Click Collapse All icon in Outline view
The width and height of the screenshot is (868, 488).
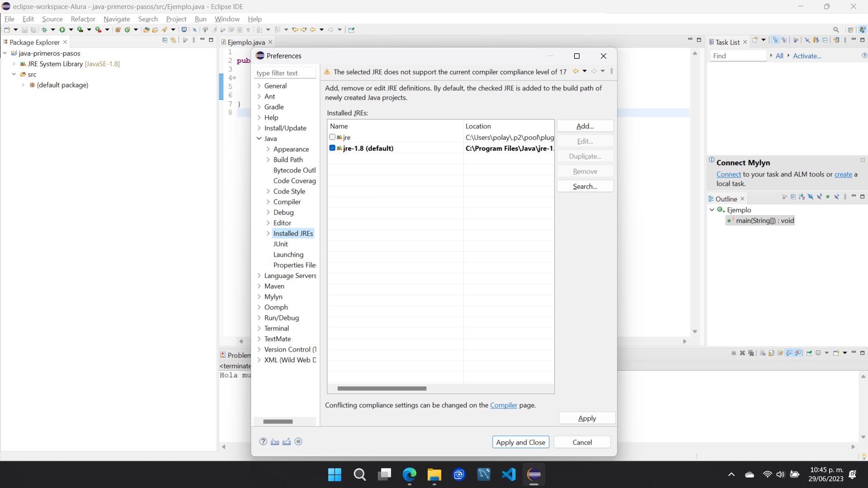pos(793,197)
